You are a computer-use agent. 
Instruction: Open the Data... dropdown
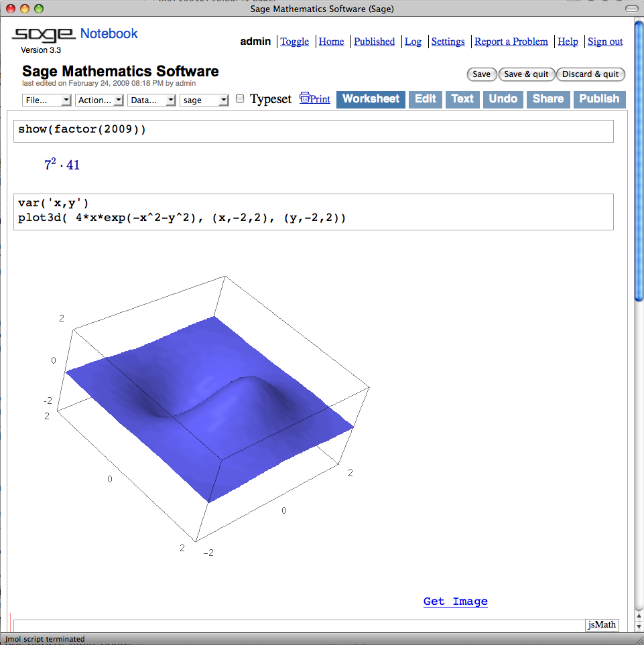click(x=151, y=100)
